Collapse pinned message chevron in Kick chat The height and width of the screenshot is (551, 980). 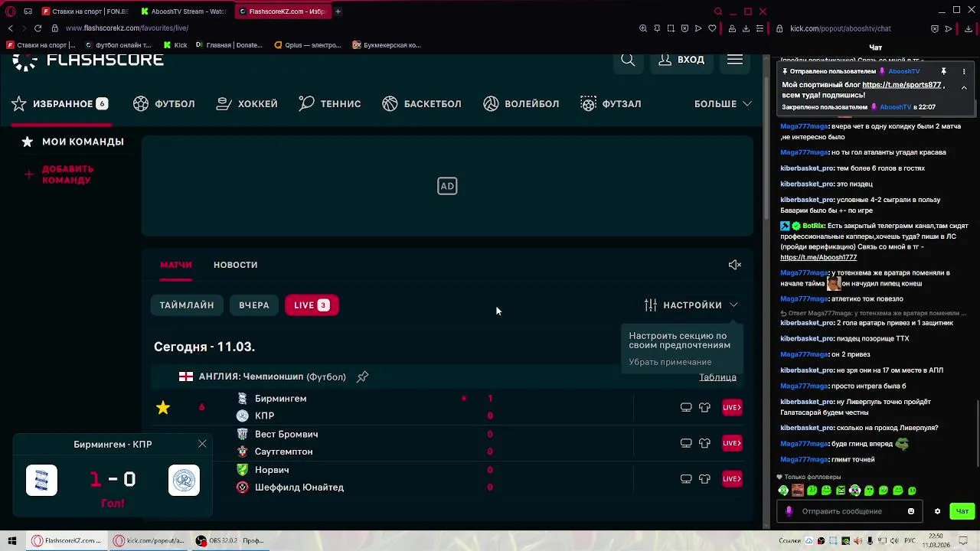[964, 87]
